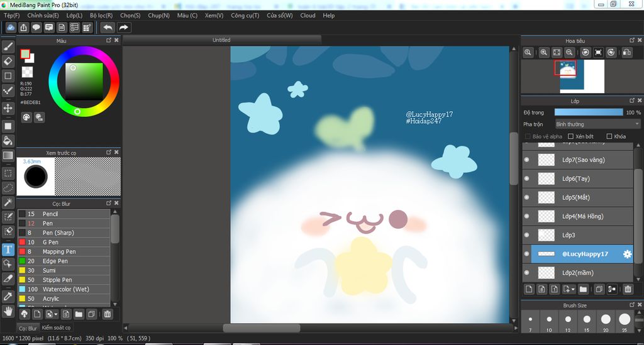The height and width of the screenshot is (345, 644).
Task: Select the Eraser tool
Action: pyautogui.click(x=8, y=62)
